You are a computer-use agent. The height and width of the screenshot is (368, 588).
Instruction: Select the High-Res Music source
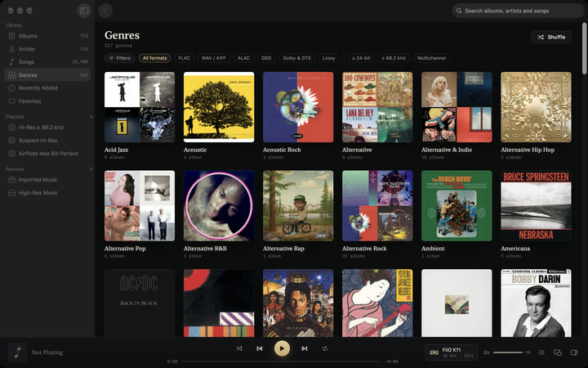[x=47, y=193]
